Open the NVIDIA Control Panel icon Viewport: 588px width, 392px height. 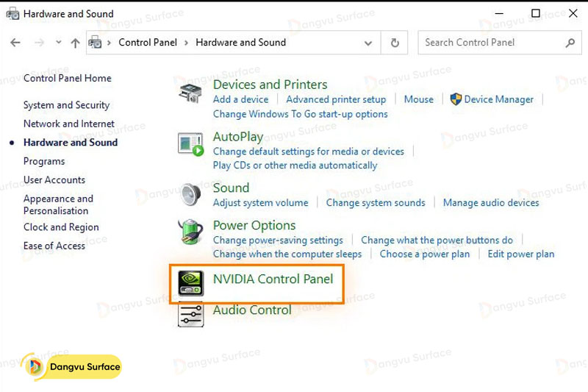[191, 283]
